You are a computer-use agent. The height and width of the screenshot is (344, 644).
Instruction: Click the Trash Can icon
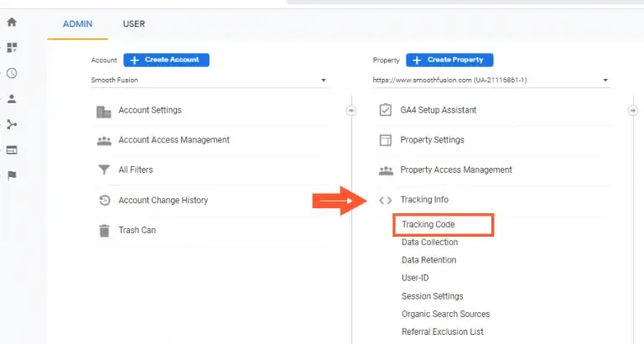pos(104,230)
